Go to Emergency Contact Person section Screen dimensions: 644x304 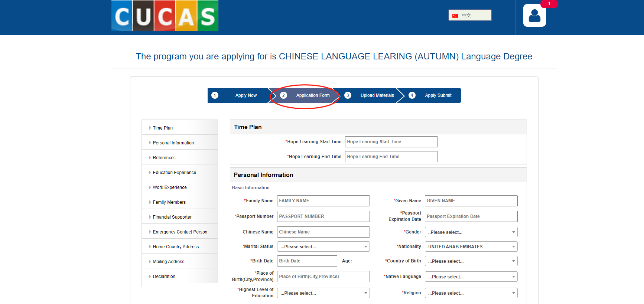(180, 232)
